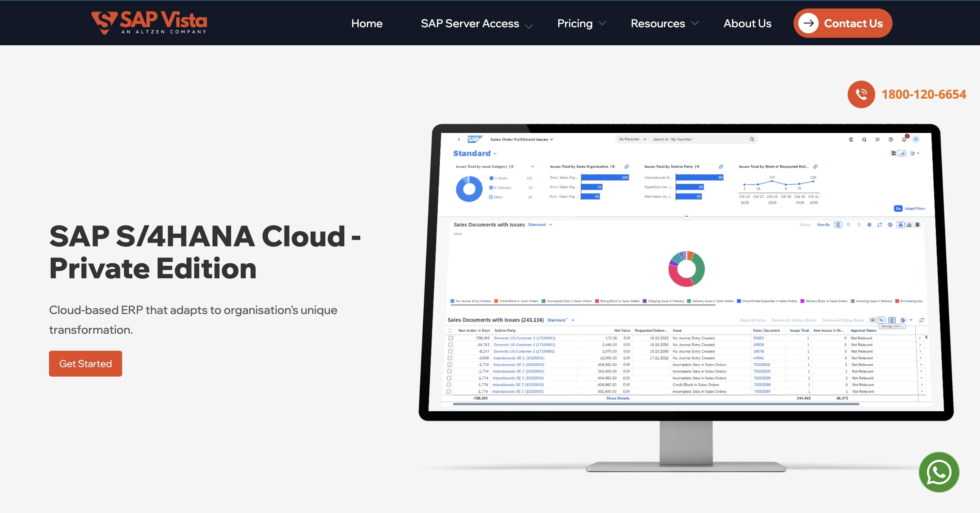
Task: Toggle the eye visibility icon in table toolbar
Action: [873, 320]
